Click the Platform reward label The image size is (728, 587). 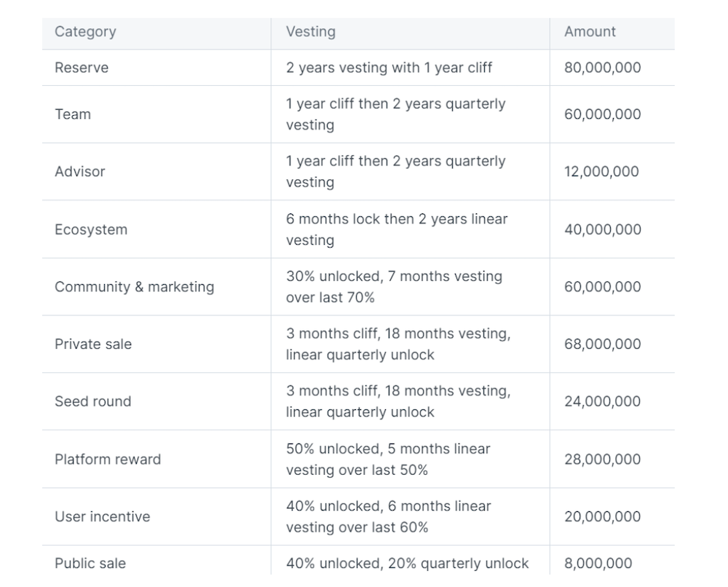point(108,460)
